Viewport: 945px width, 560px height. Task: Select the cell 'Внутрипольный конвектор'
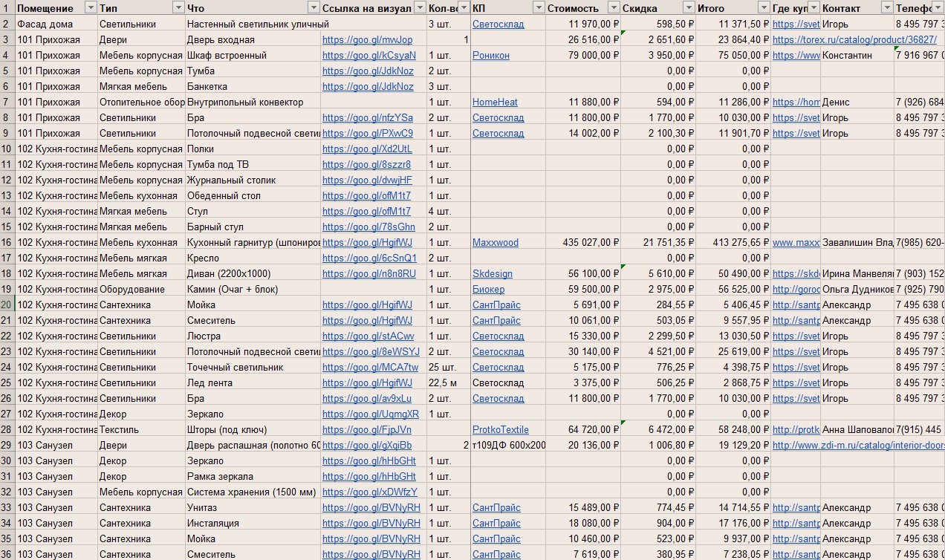tap(253, 102)
